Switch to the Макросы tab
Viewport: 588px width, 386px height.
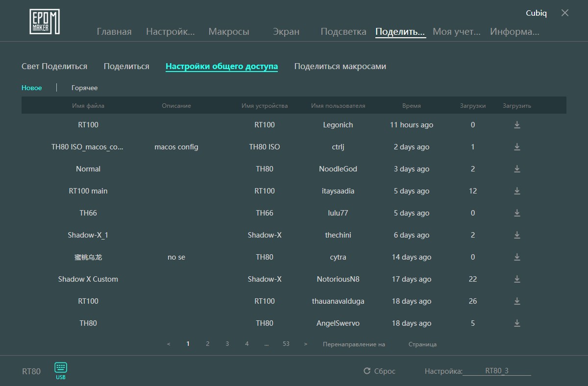(229, 32)
